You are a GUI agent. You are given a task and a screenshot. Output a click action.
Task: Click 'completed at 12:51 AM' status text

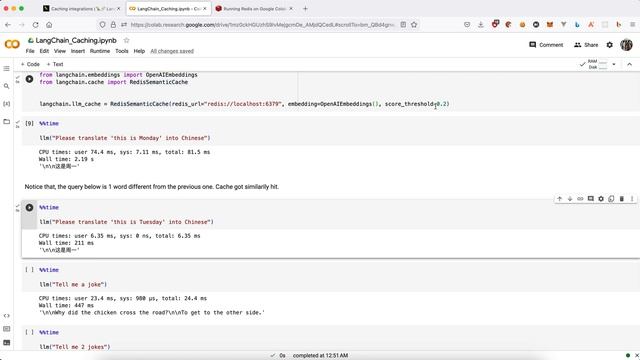320,356
